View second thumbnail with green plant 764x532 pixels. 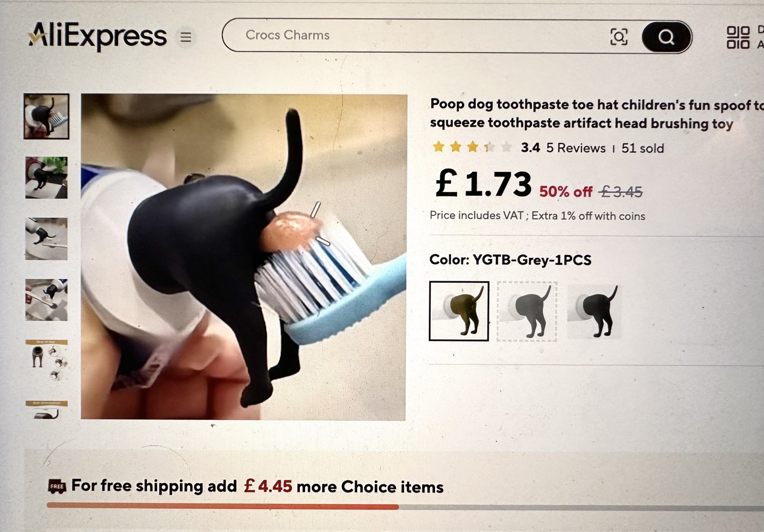pyautogui.click(x=46, y=178)
